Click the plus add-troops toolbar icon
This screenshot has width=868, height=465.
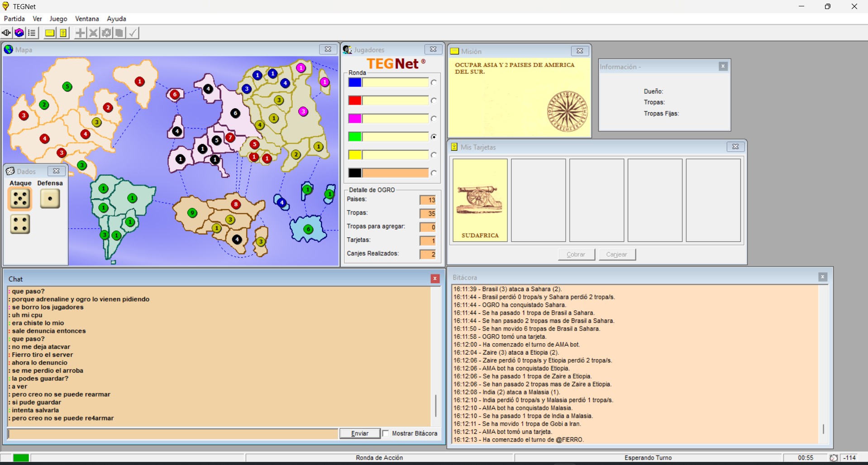[80, 33]
